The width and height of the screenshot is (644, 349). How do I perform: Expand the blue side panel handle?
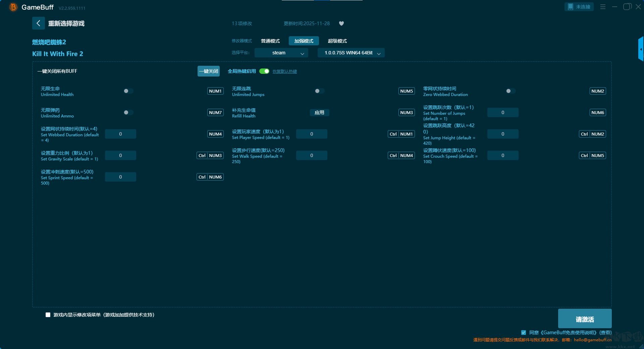[641, 49]
